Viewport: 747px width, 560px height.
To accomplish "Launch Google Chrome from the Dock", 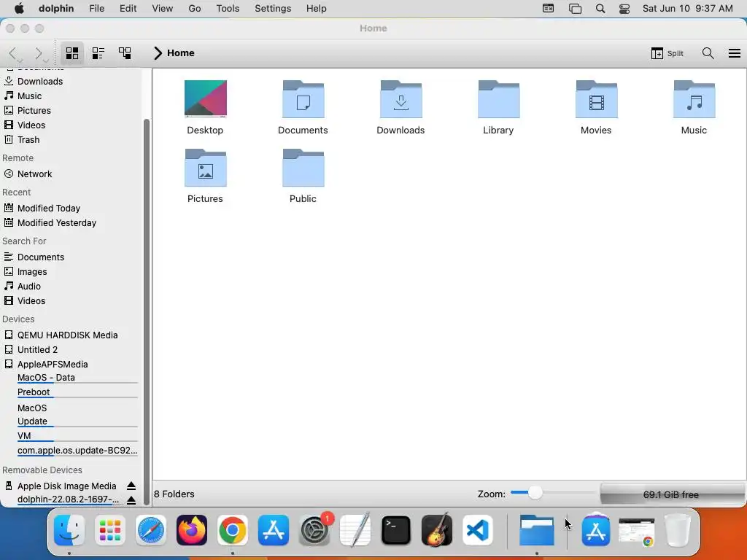I will (x=233, y=530).
